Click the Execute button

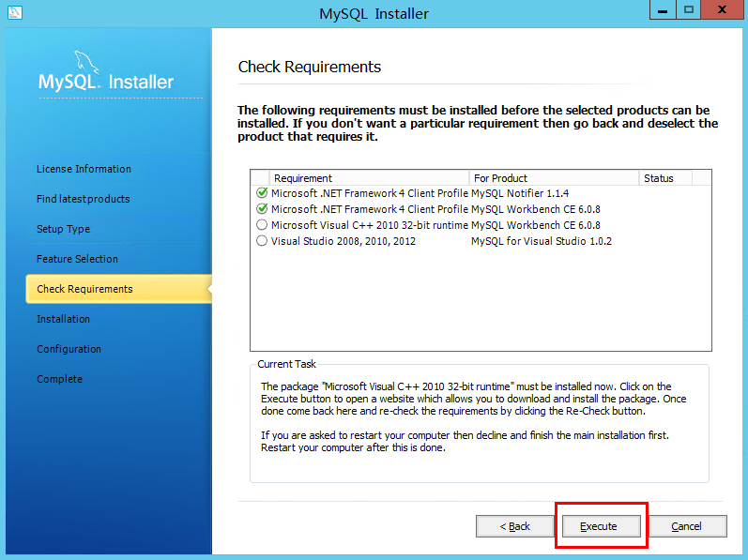click(x=601, y=525)
